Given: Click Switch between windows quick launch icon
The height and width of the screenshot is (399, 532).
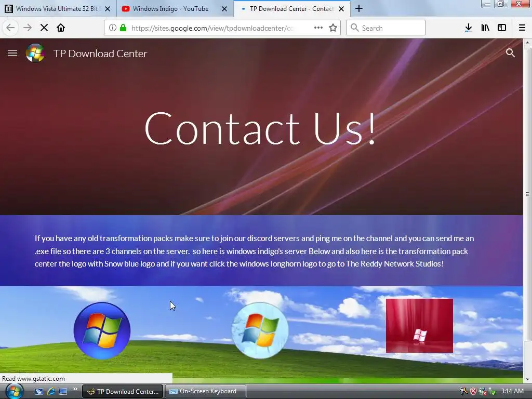Looking at the screenshot, I should click(38, 391).
